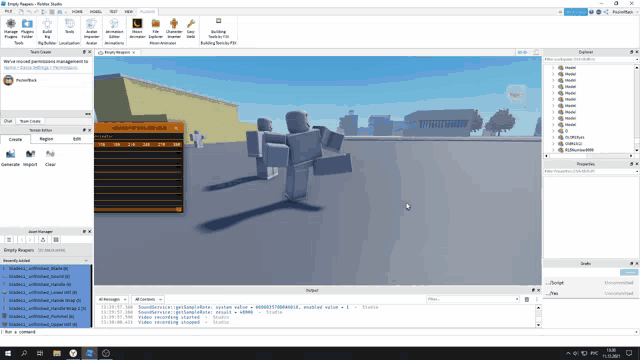Click the Explorer filter workspace field
Screen dimensions: 640x360
click(x=589, y=60)
